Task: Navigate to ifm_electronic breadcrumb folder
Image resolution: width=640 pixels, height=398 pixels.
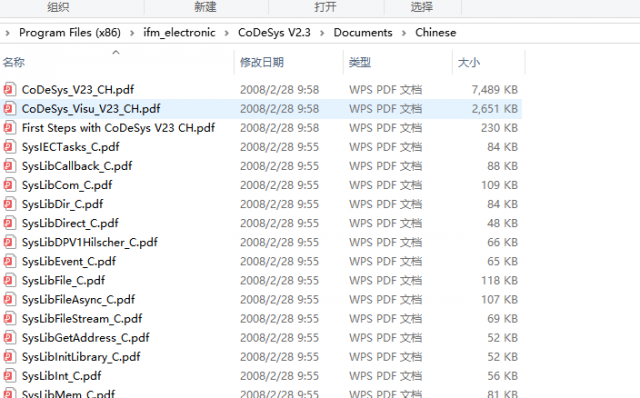Action: pos(179,33)
